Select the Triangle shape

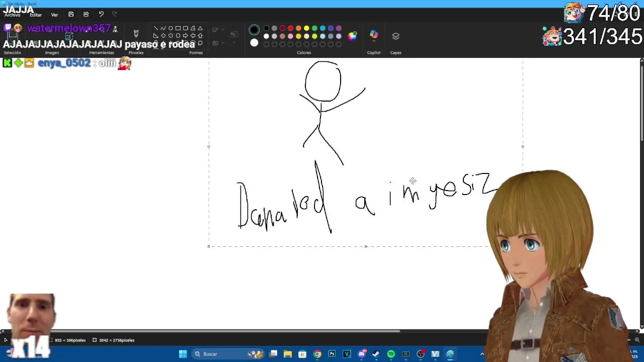click(200, 28)
